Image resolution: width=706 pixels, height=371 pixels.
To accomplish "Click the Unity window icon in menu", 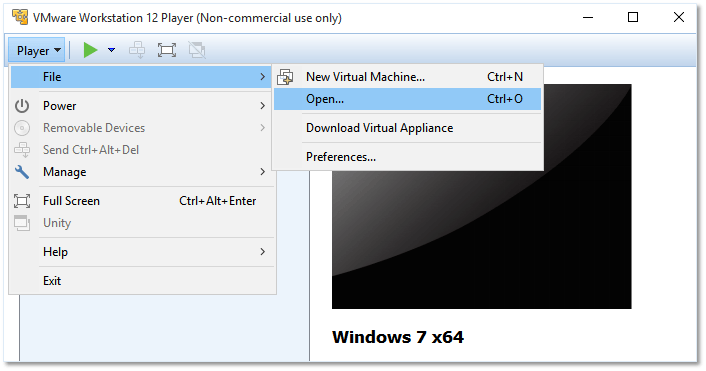I will tap(22, 223).
